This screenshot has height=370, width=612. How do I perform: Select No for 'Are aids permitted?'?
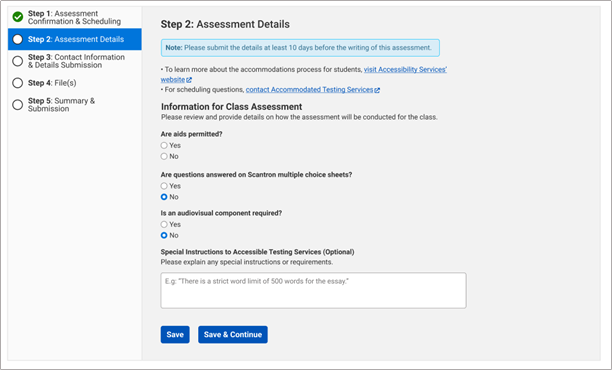tap(164, 157)
